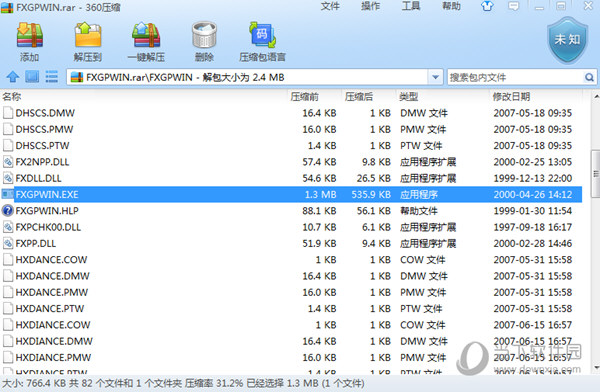
Task: Click the vertical scrollbar thumb
Action: pos(596,174)
